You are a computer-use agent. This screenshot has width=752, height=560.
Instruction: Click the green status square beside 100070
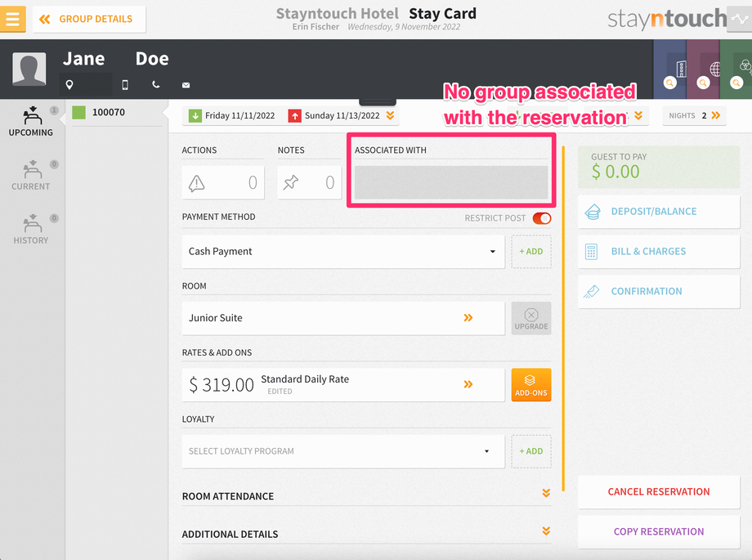[x=78, y=113]
